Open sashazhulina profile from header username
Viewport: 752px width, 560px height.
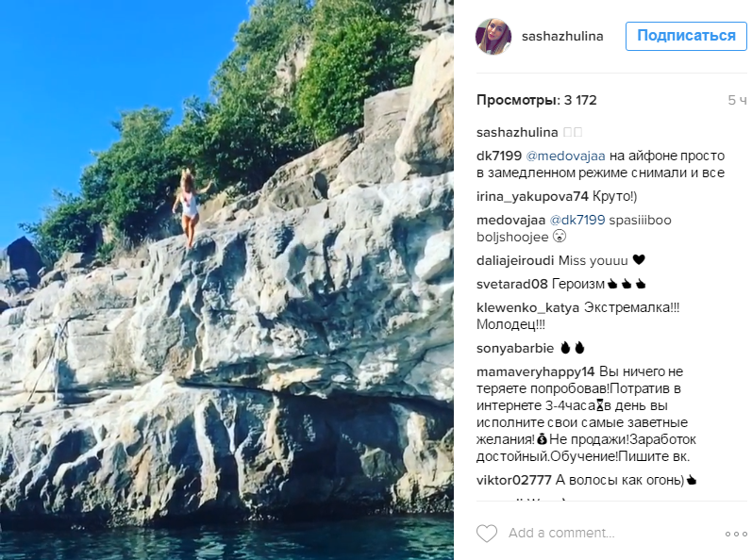(562, 37)
